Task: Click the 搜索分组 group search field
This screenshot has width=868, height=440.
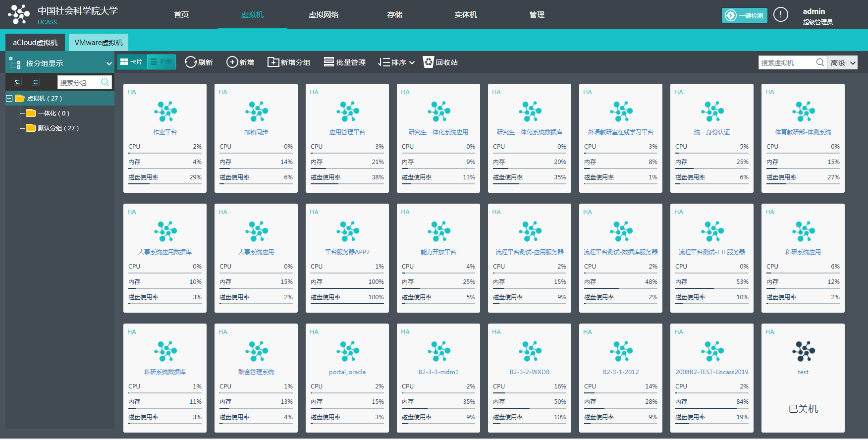Action: click(79, 82)
